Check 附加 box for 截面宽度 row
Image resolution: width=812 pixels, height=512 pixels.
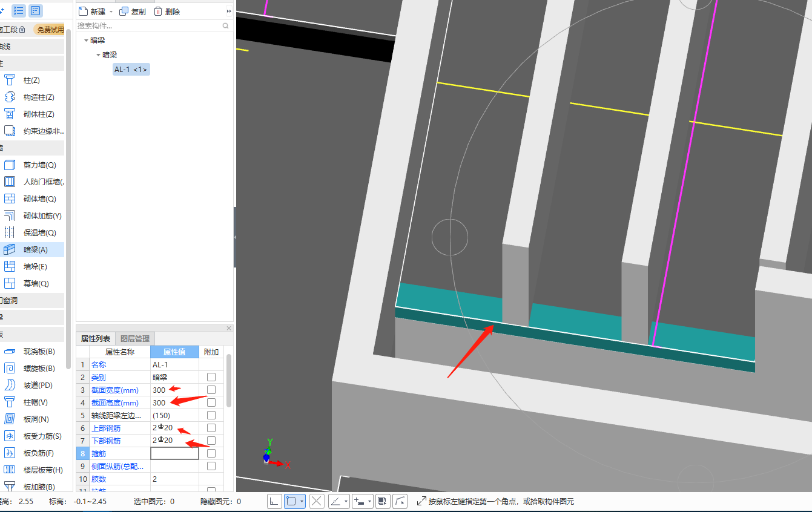[211, 390]
